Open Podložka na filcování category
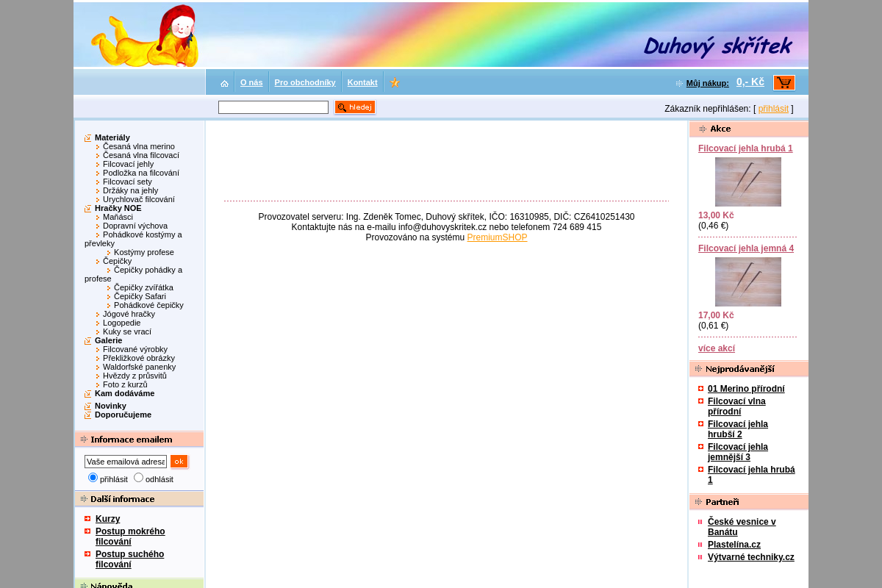The height and width of the screenshot is (588, 882). coord(141,173)
